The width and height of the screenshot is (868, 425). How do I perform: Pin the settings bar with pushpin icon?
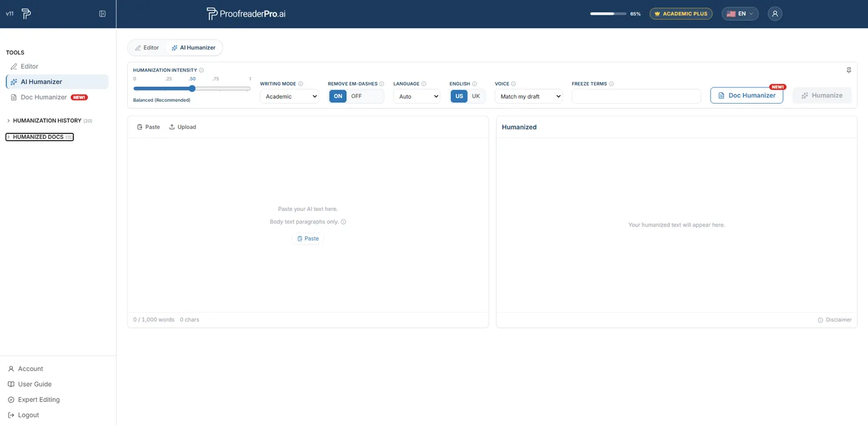pyautogui.click(x=849, y=70)
